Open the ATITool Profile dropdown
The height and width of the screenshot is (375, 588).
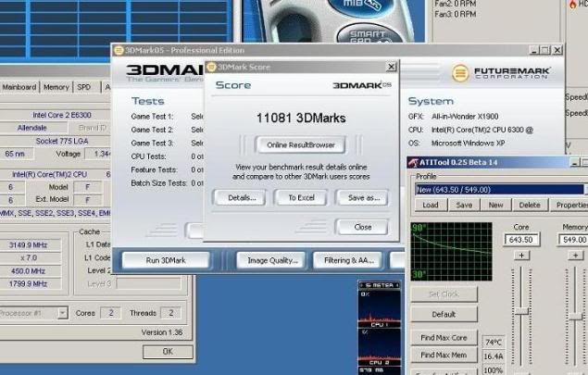501,190
